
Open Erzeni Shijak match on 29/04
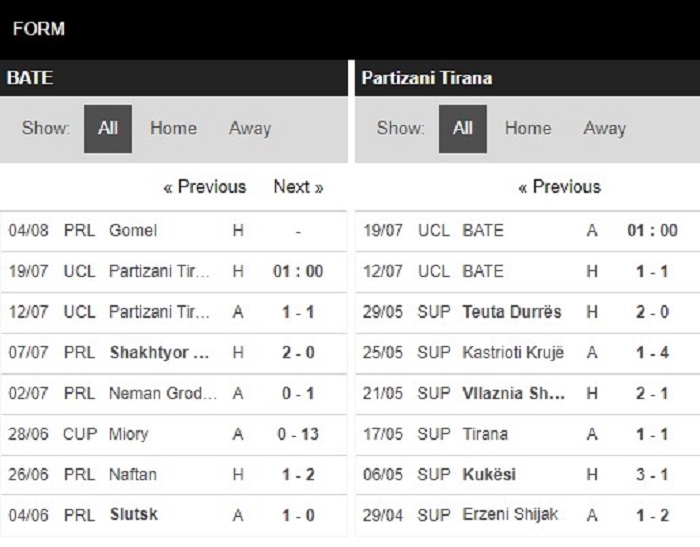528,515
